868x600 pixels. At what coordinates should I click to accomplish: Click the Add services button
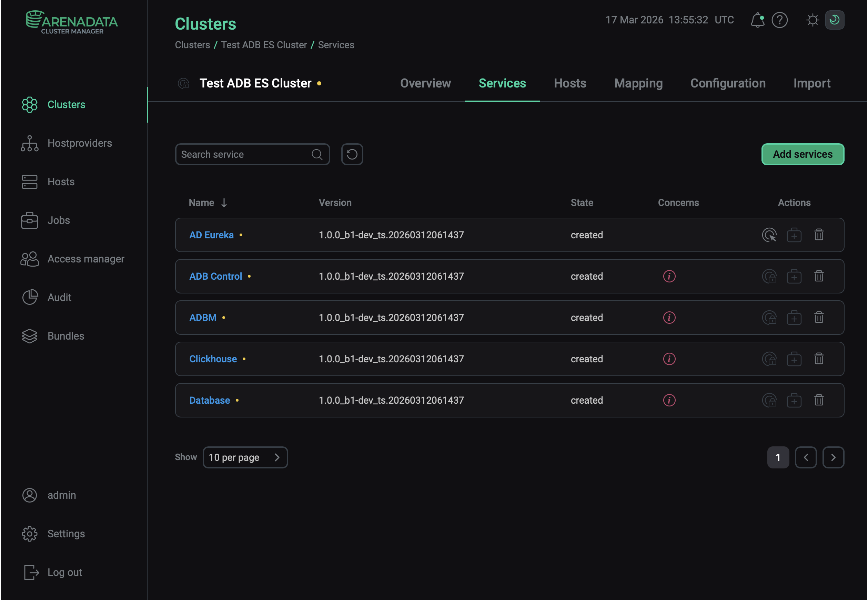click(x=803, y=154)
